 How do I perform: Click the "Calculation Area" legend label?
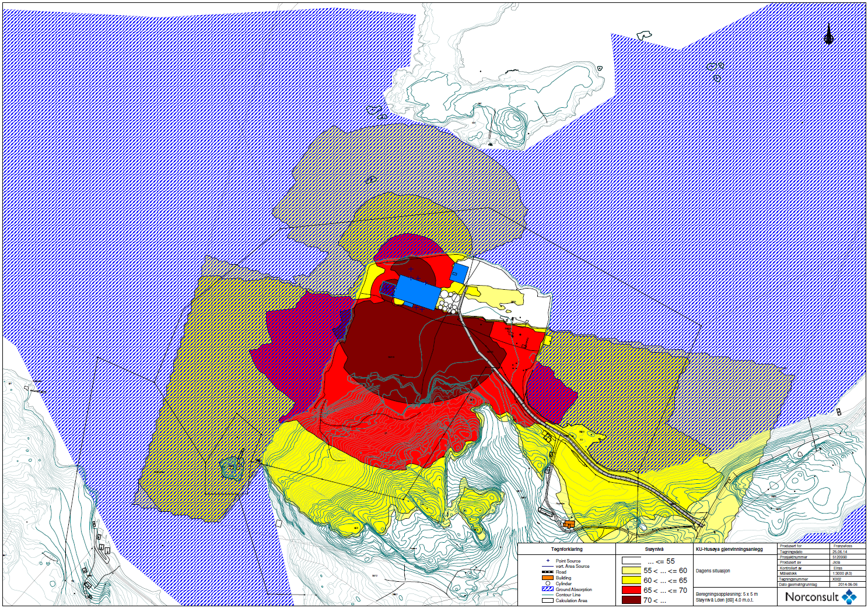[572, 600]
